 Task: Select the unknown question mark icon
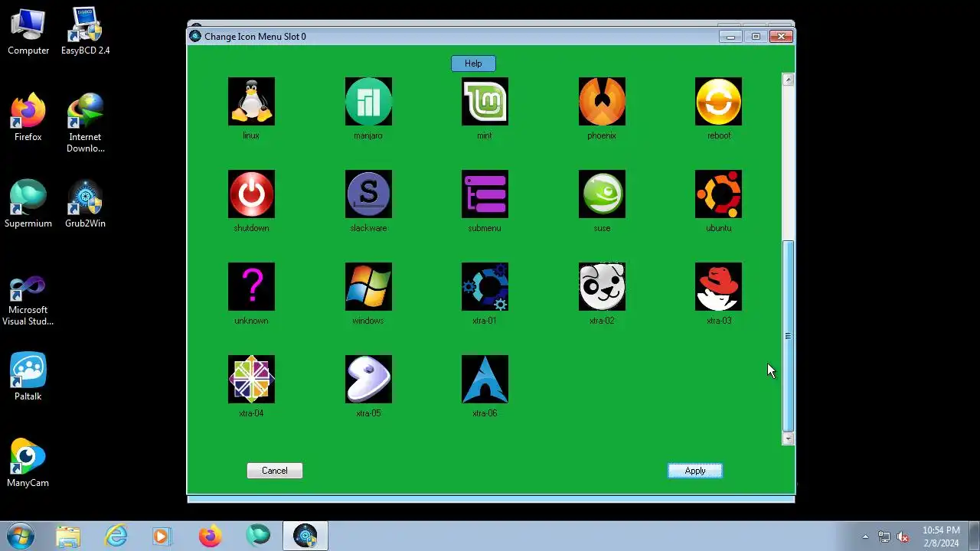[x=251, y=286]
